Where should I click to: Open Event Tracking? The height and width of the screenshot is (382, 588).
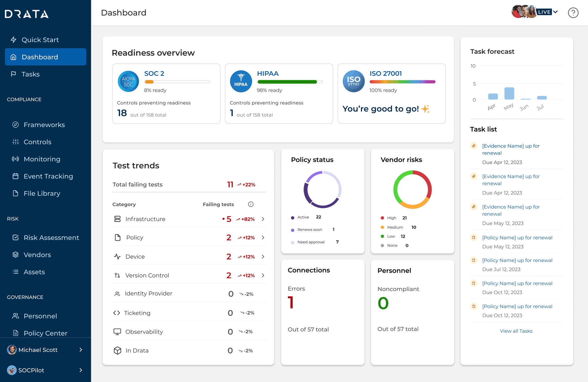click(48, 176)
